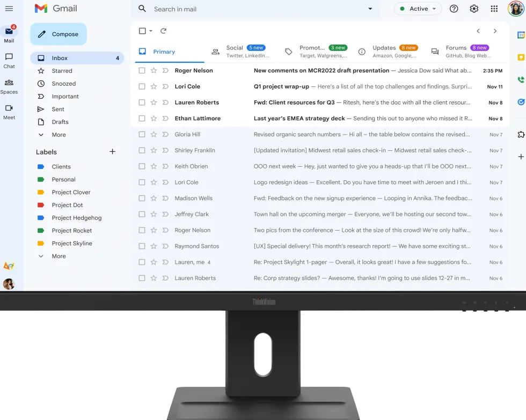Open Meet in the side rail
The width and height of the screenshot is (526, 420).
pyautogui.click(x=9, y=112)
